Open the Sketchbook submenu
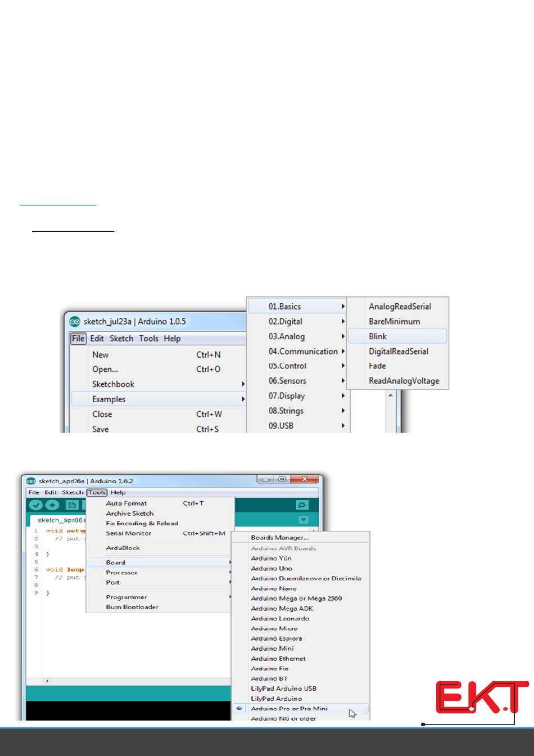The image size is (534, 756). 114,384
